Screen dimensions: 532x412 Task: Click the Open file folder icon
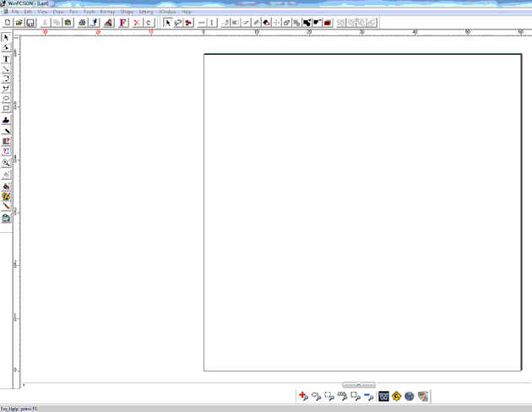pyautogui.click(x=19, y=23)
